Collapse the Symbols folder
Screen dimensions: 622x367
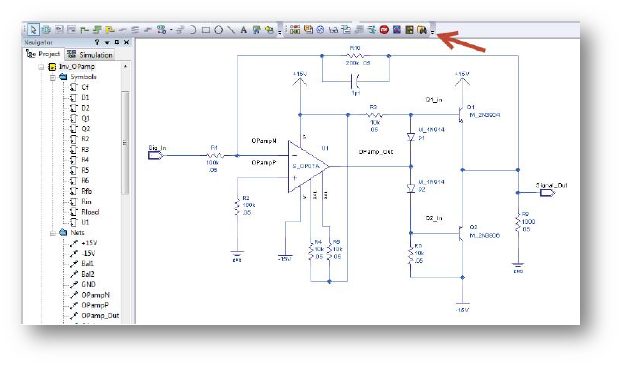point(52,77)
